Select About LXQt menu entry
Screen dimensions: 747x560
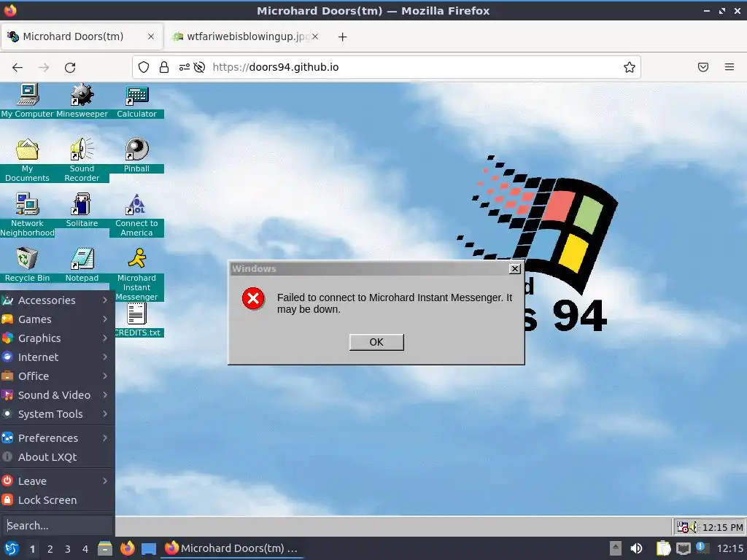57,457
